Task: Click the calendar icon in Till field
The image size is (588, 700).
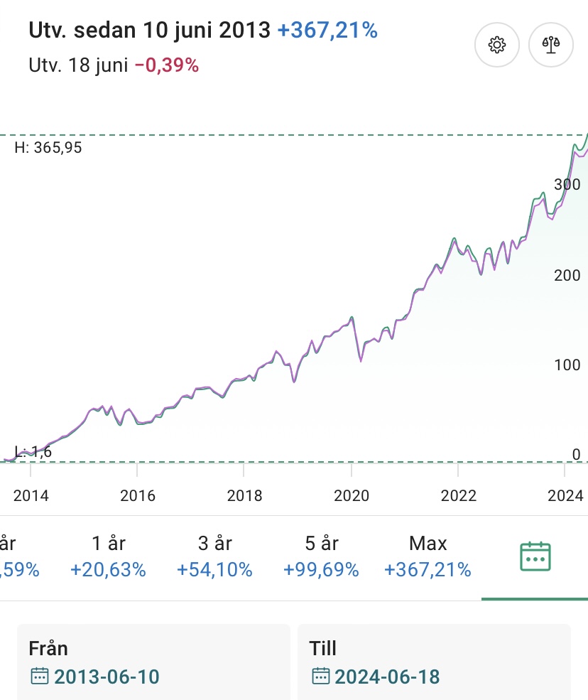Action: [321, 676]
